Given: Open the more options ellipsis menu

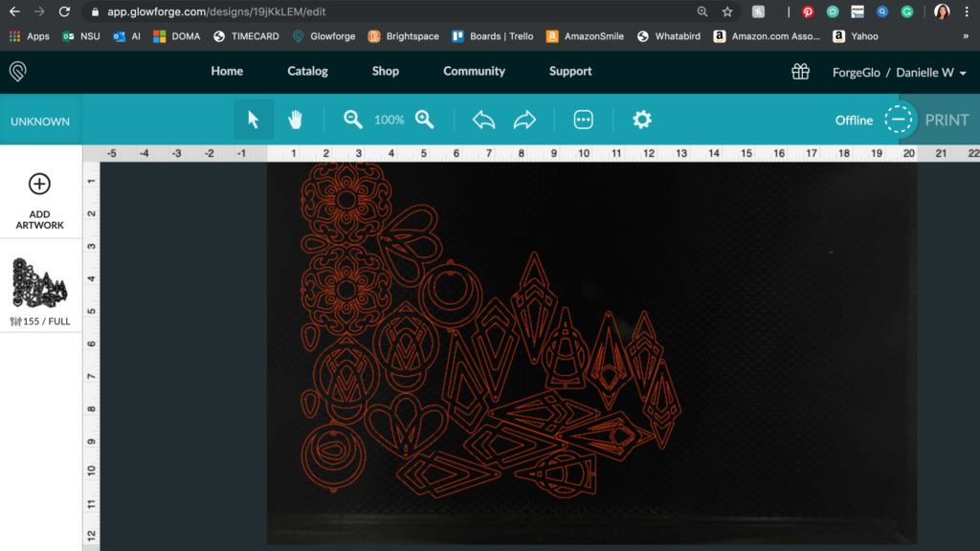Looking at the screenshot, I should tap(583, 120).
